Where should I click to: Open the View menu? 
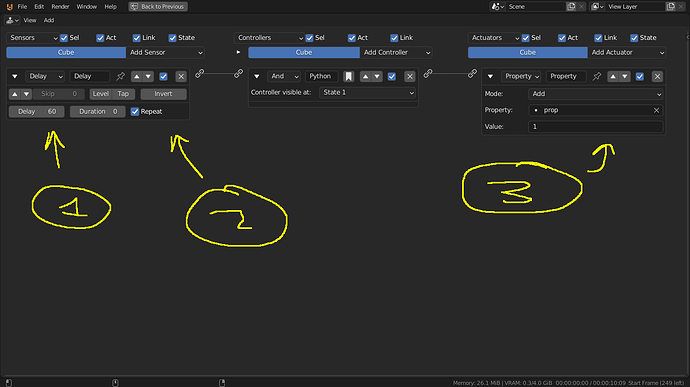click(30, 20)
